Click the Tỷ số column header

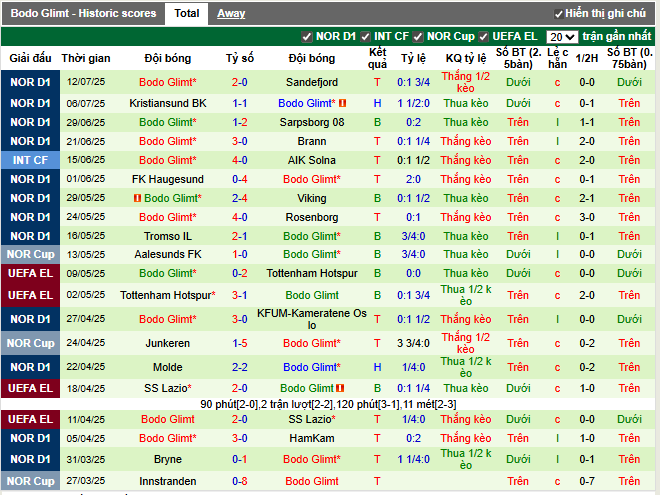[240, 58]
